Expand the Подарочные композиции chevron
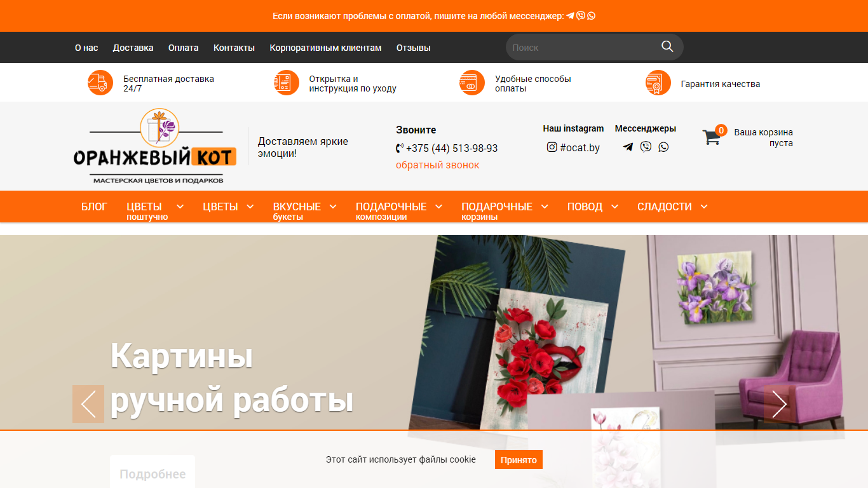 [x=438, y=207]
